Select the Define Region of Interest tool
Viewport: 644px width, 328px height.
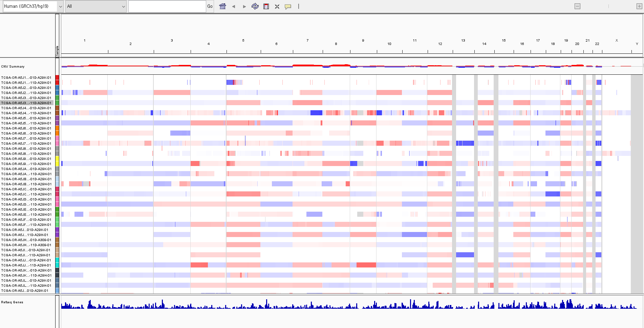266,6
